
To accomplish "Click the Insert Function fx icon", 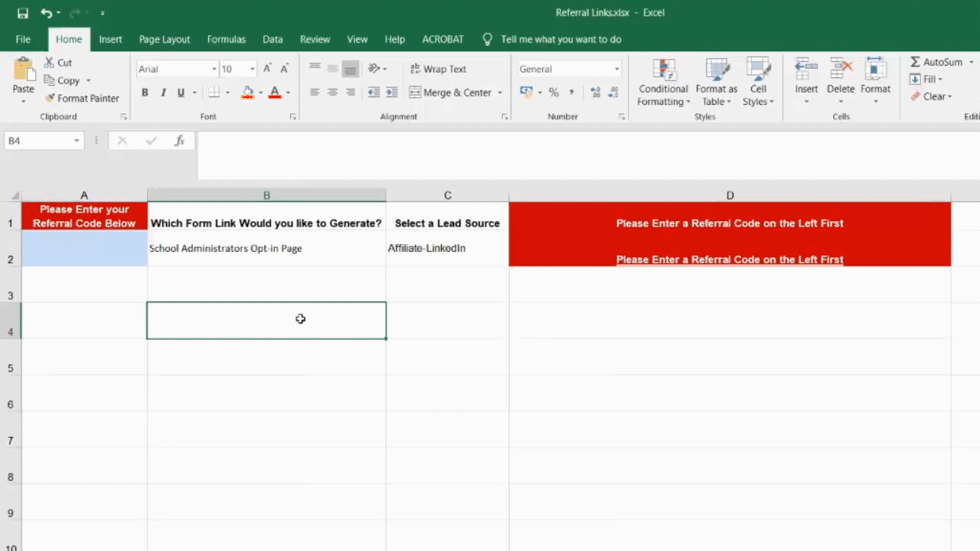I will 179,141.
